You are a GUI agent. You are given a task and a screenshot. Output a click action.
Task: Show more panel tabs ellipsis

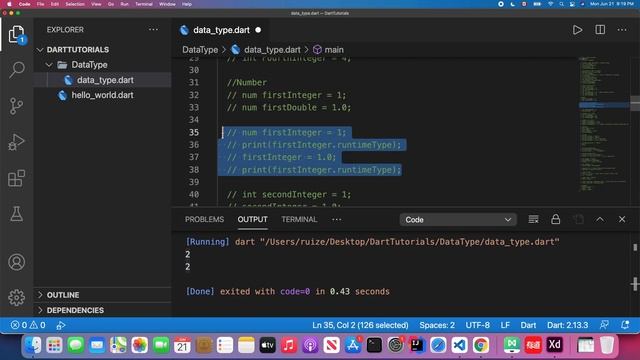coord(336,220)
